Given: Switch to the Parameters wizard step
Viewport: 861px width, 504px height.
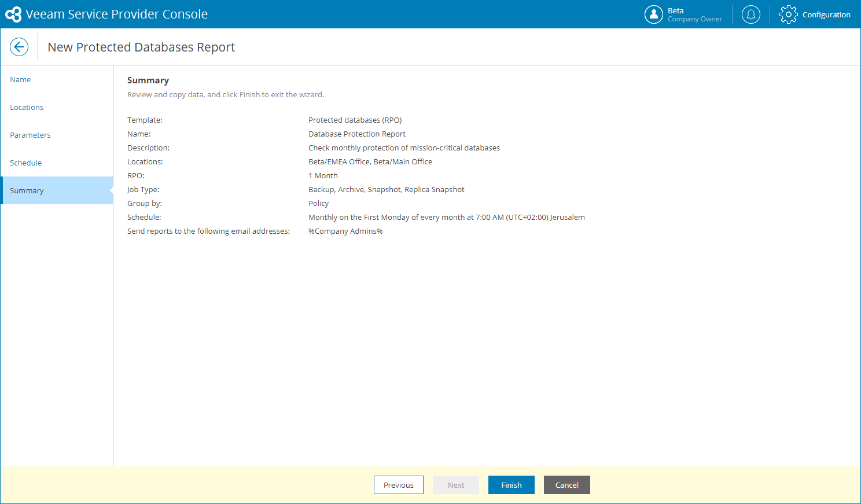Looking at the screenshot, I should pyautogui.click(x=57, y=135).
